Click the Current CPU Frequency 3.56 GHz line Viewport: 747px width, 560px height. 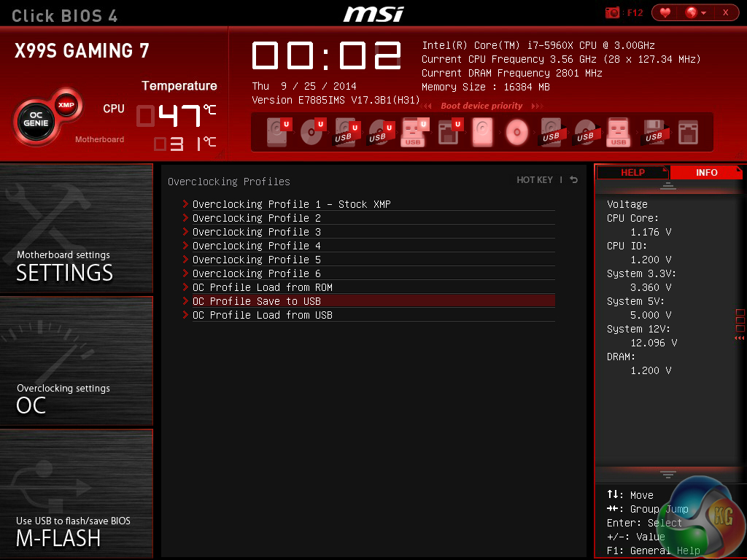pyautogui.click(x=561, y=59)
